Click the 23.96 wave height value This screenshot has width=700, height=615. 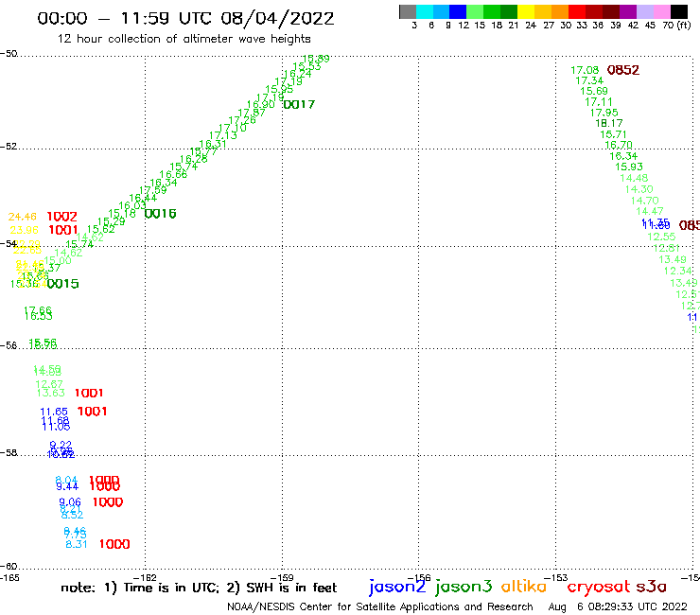click(24, 230)
